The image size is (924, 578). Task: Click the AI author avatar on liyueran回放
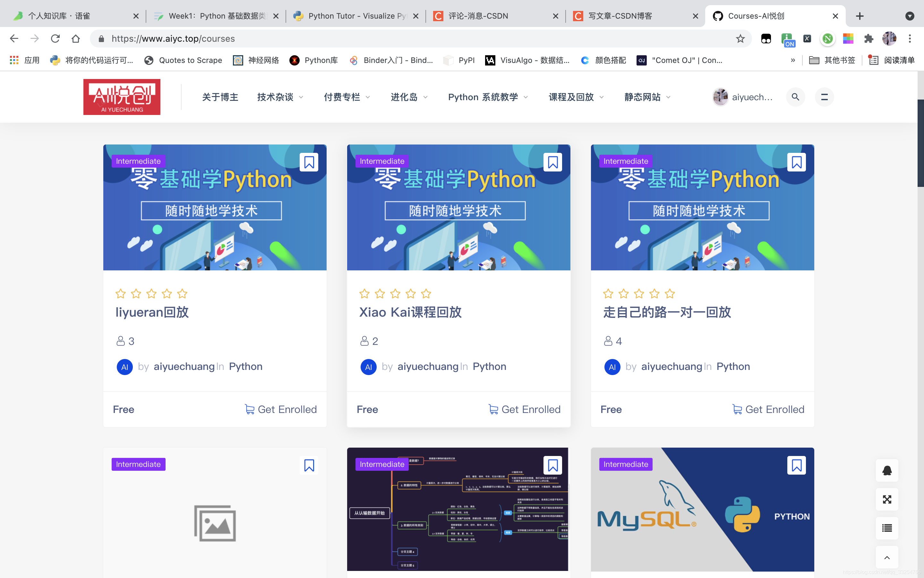click(124, 367)
